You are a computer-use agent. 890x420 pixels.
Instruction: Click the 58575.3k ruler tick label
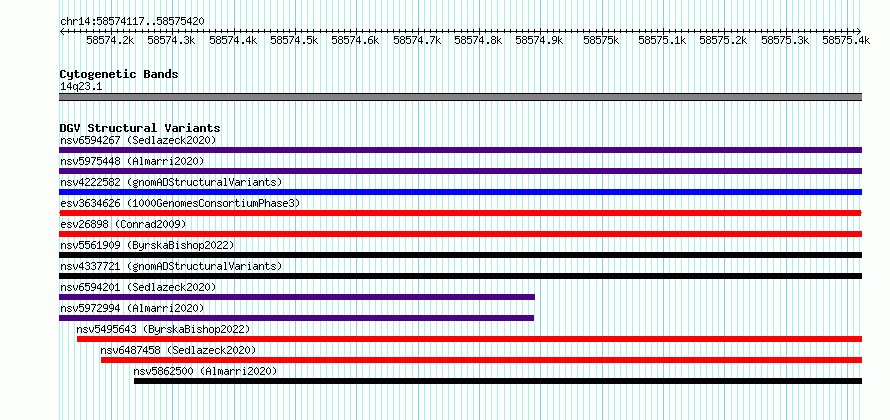(785, 40)
